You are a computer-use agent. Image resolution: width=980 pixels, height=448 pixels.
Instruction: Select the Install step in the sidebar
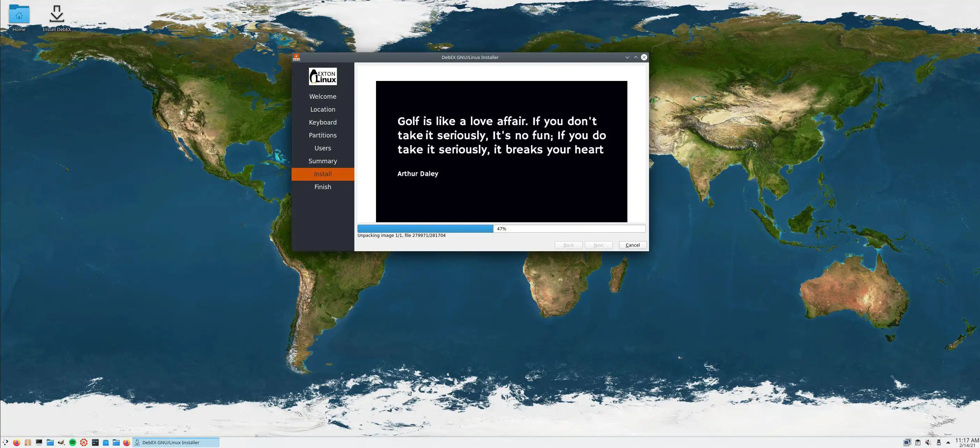coord(323,174)
